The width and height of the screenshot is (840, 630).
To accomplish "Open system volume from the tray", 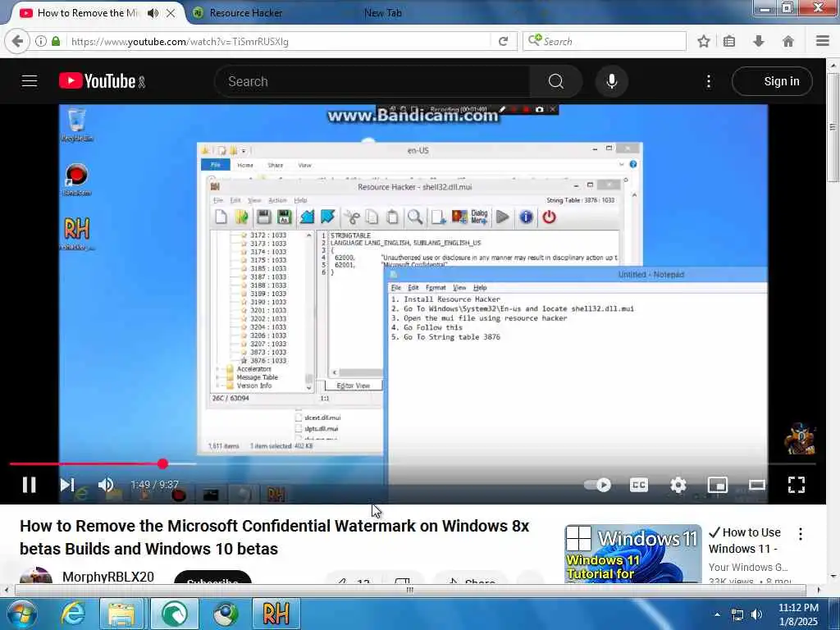I will click(756, 615).
